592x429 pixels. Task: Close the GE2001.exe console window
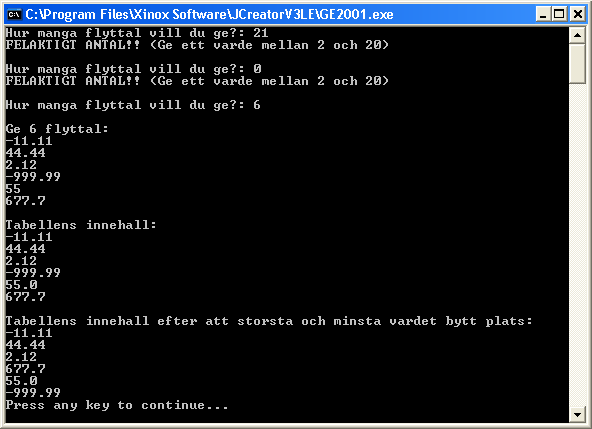tap(578, 14)
